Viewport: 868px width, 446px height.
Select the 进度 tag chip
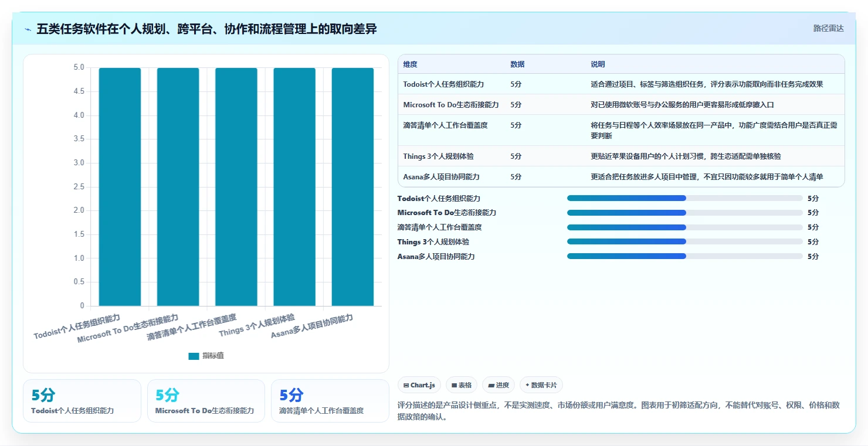499,385
